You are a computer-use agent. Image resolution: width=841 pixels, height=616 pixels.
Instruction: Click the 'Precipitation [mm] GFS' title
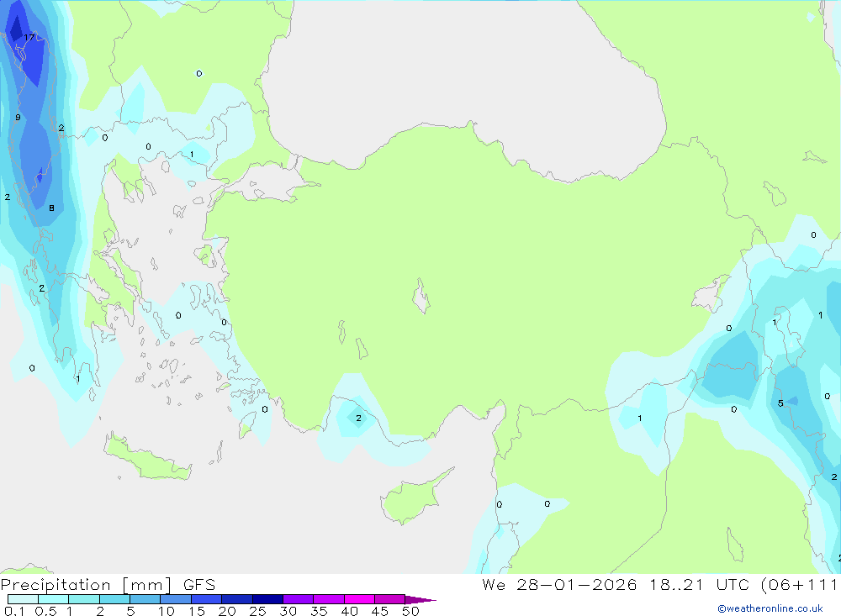tap(108, 585)
